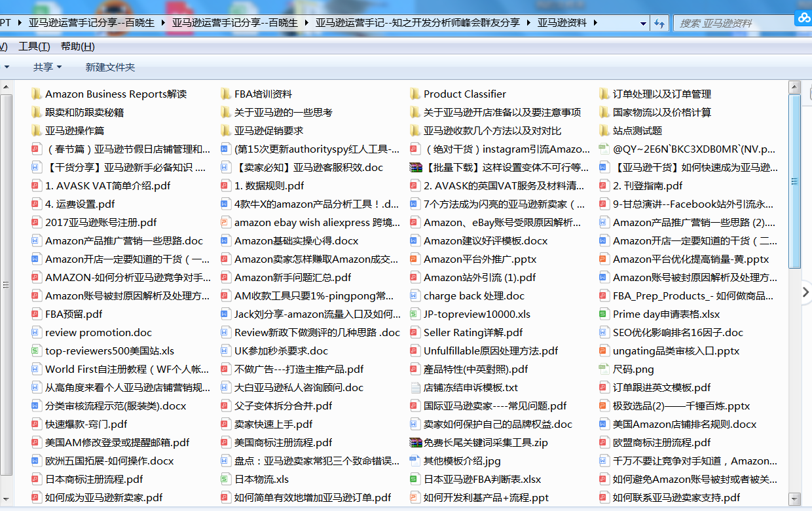
Task: Open the 工具(T) menu
Action: pos(34,46)
